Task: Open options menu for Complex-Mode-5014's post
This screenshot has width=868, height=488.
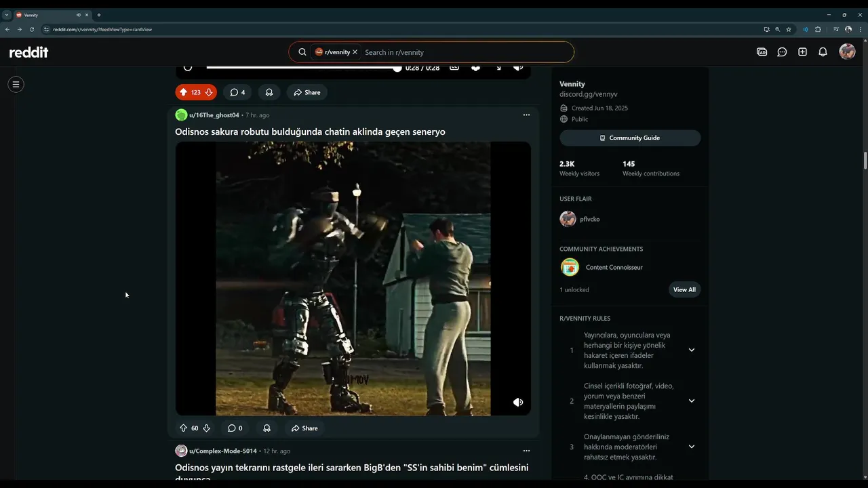Action: [526, 451]
